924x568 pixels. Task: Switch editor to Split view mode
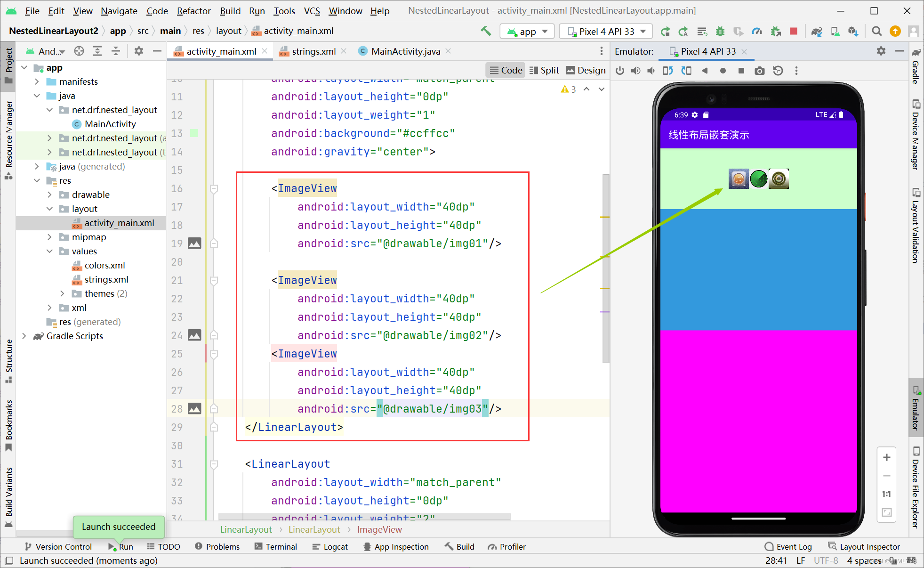pyautogui.click(x=544, y=70)
